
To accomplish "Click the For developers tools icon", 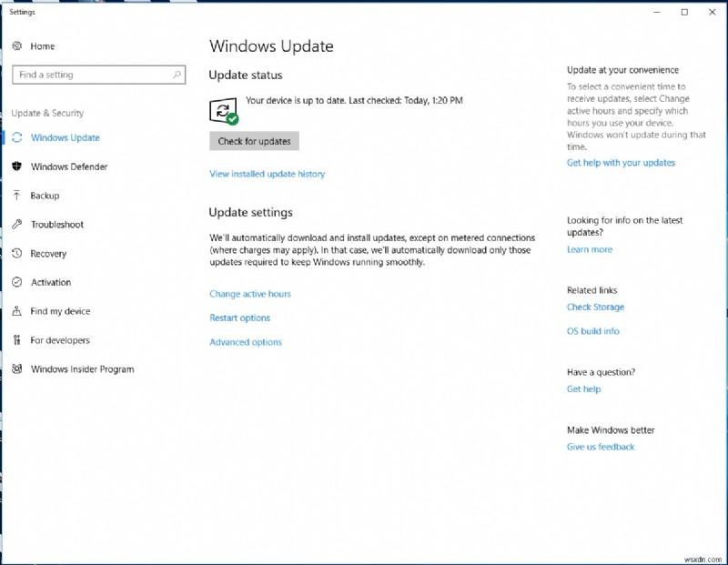I will 17,340.
